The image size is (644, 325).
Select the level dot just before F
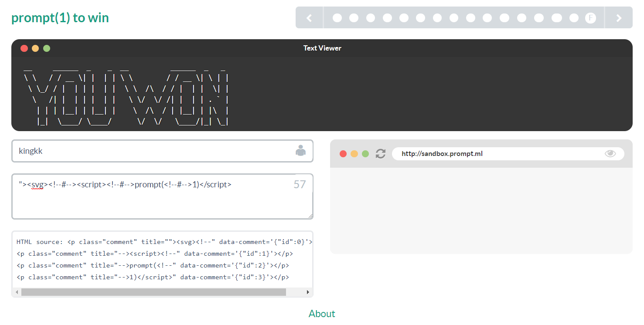(574, 18)
